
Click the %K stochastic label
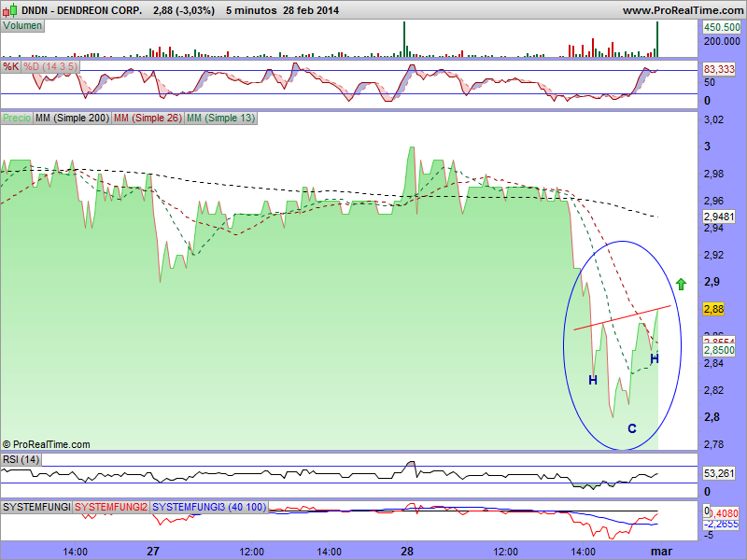11,66
